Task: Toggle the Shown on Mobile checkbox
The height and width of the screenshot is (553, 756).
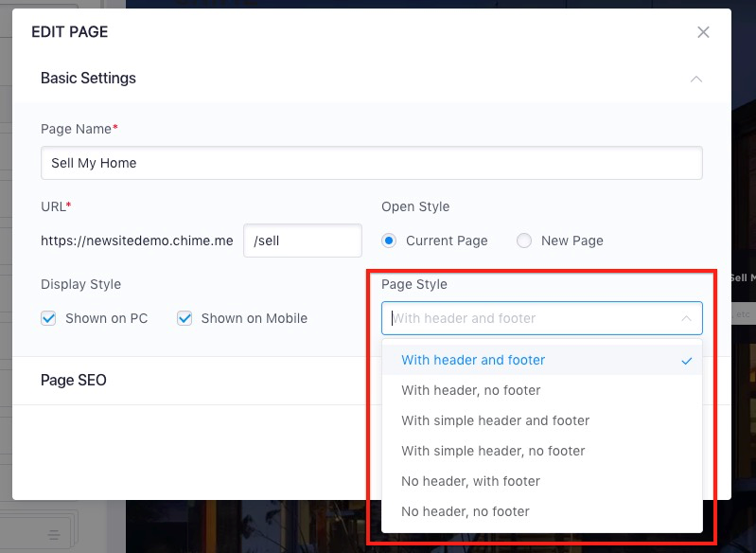Action: pos(185,318)
